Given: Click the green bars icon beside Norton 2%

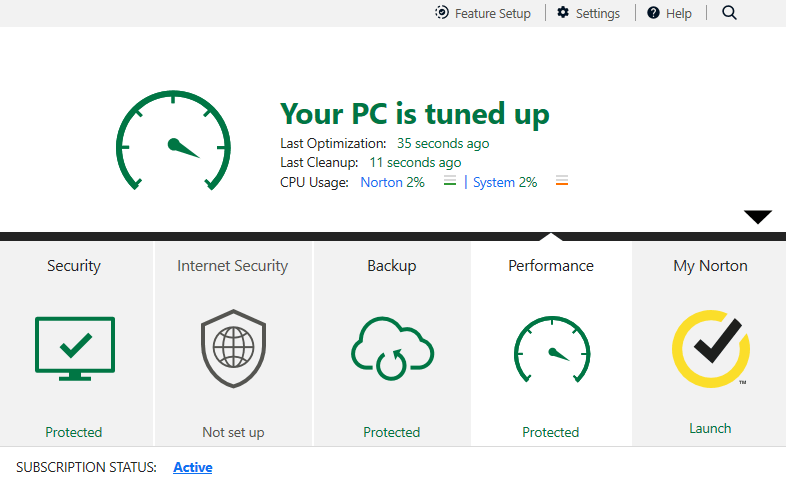Looking at the screenshot, I should pyautogui.click(x=450, y=181).
